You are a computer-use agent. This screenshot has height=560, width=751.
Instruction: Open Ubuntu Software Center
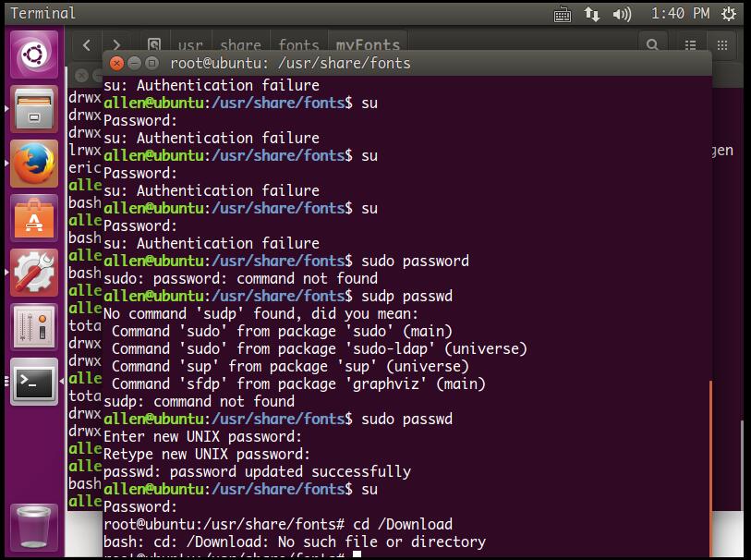[34, 219]
